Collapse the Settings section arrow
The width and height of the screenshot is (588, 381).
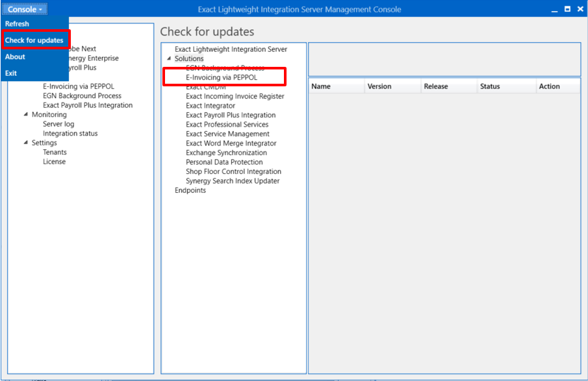(26, 142)
